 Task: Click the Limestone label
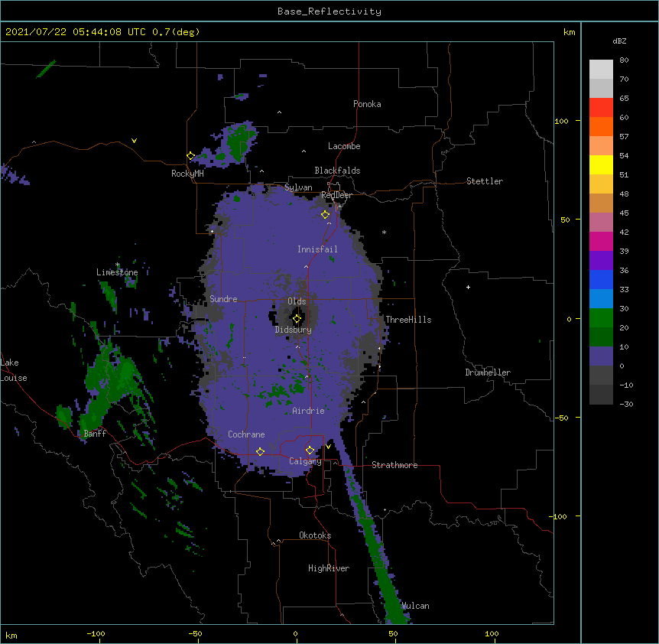point(117,272)
